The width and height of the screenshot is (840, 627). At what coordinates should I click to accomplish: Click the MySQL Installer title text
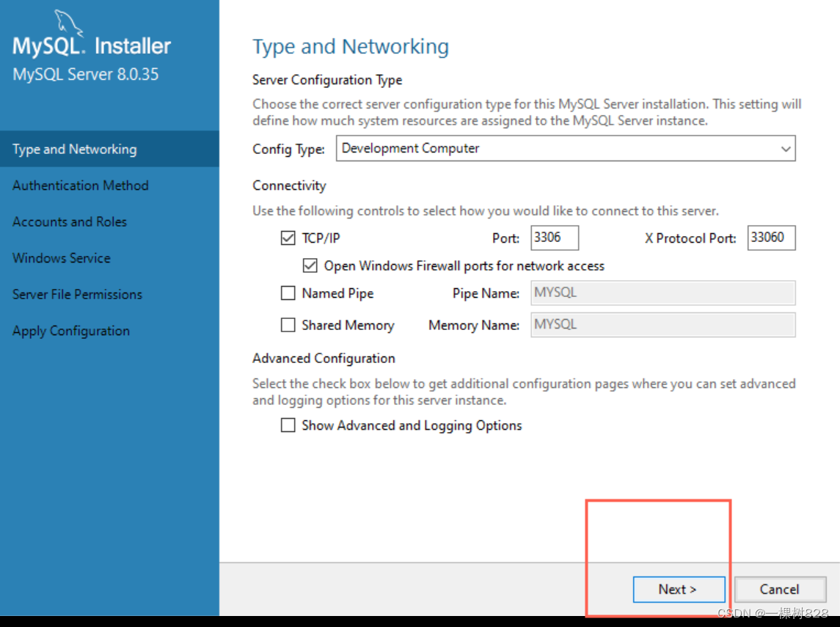[x=92, y=46]
